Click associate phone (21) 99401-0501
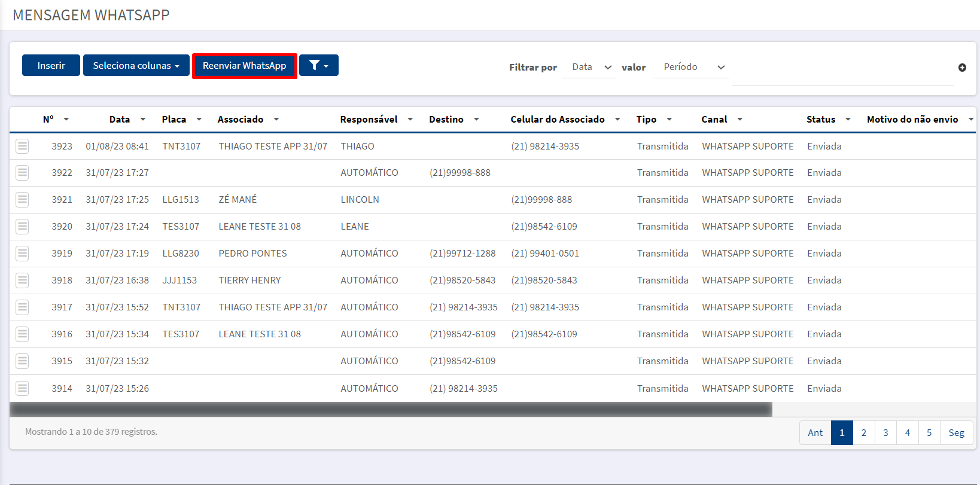The image size is (980, 485). point(545,254)
